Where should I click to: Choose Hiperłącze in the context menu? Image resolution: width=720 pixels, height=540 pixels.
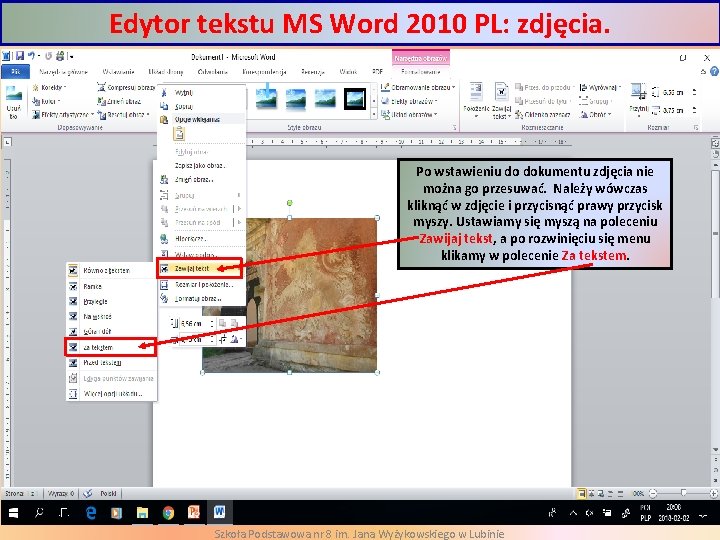coord(201,239)
